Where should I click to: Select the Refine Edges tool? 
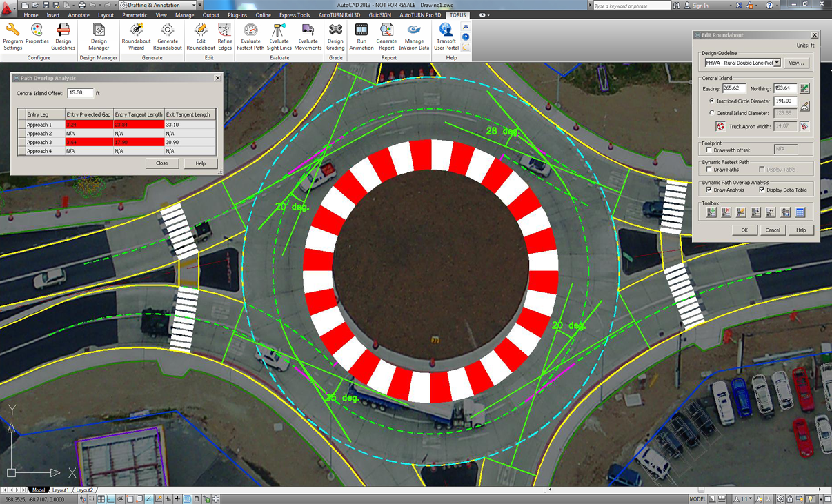click(x=224, y=36)
